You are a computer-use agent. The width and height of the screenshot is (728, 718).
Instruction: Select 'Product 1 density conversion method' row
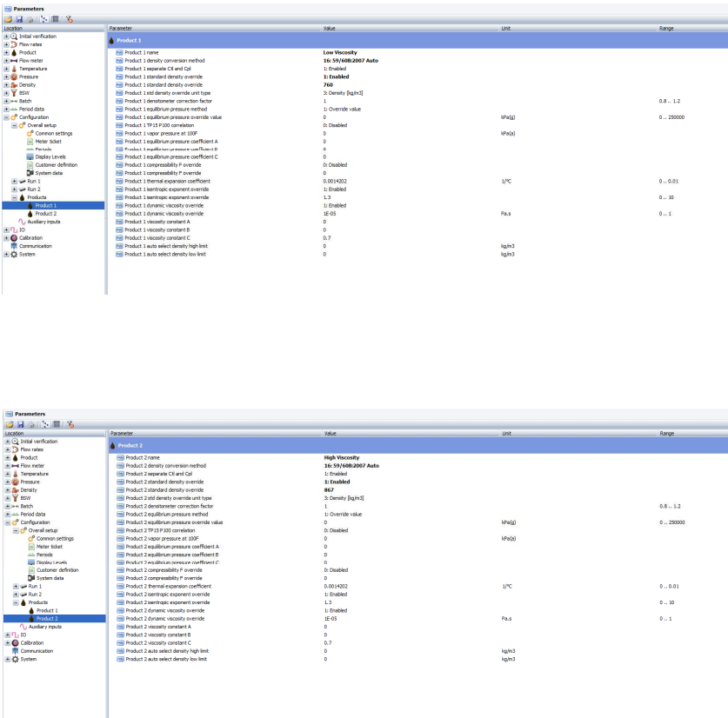click(417, 60)
